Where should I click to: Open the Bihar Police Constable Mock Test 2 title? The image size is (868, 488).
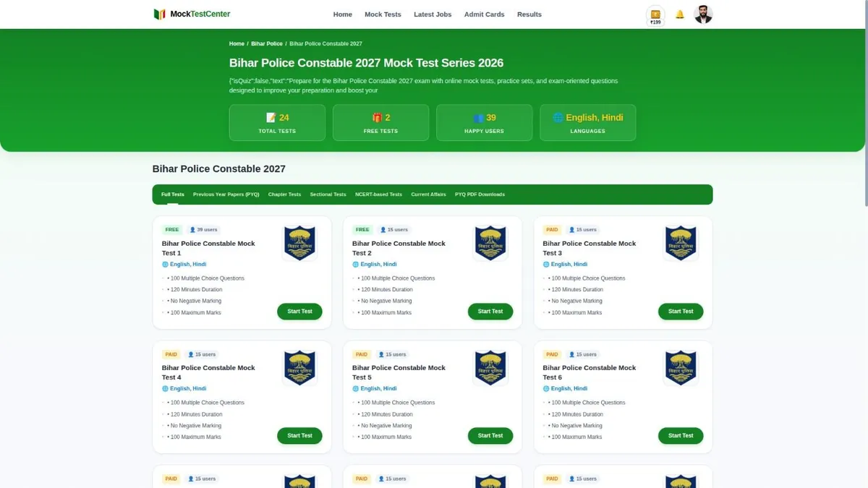tap(399, 248)
